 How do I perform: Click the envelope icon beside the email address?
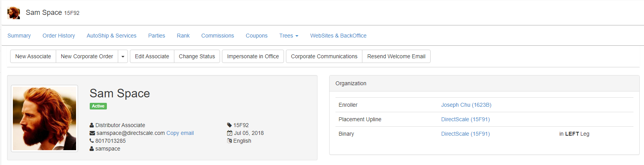click(x=92, y=133)
